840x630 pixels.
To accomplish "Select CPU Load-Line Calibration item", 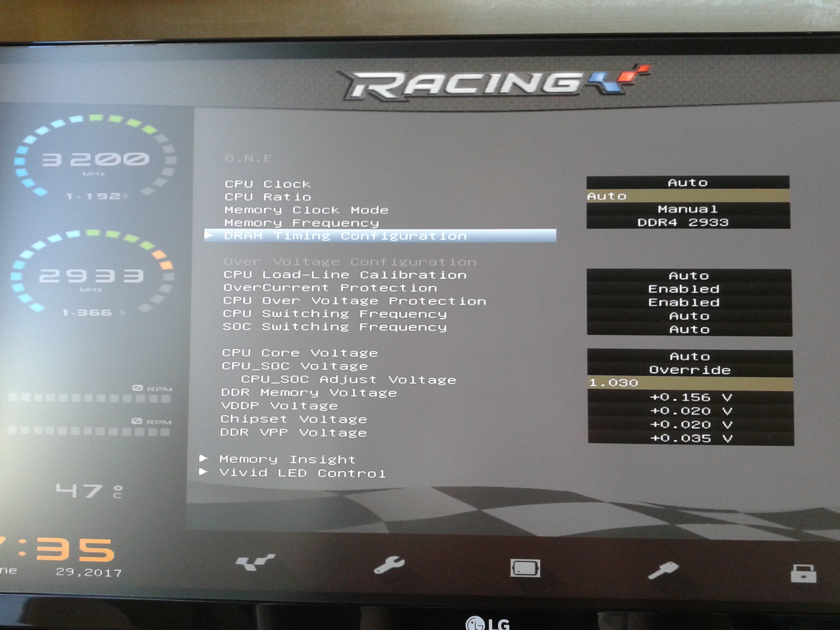I will pyautogui.click(x=345, y=275).
